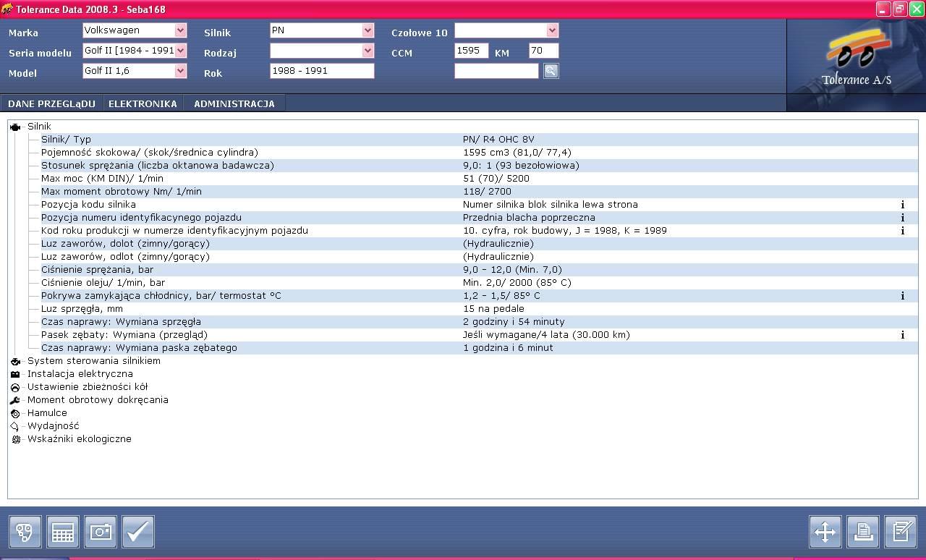Click info icon for Pozycja kodu silnika
The image size is (926, 560).
pos(903,205)
